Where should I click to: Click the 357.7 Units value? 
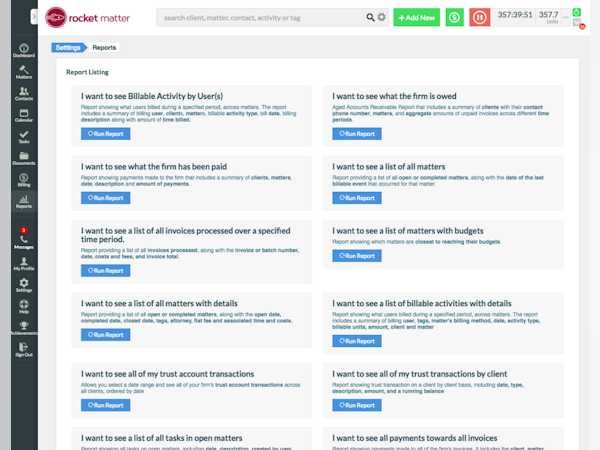click(x=548, y=15)
